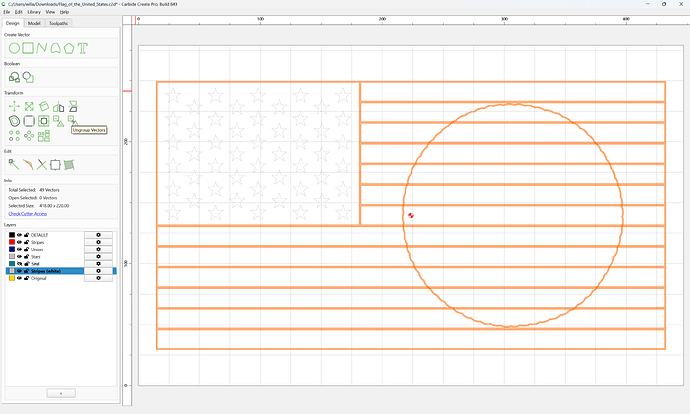690x414 pixels.
Task: Click the Selected Size value 418.00 x 220.00
Action: 54,206
